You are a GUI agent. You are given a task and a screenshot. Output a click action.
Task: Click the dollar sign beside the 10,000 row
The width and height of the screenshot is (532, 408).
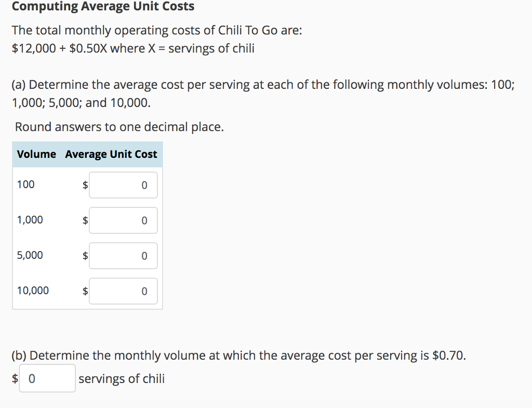point(84,291)
